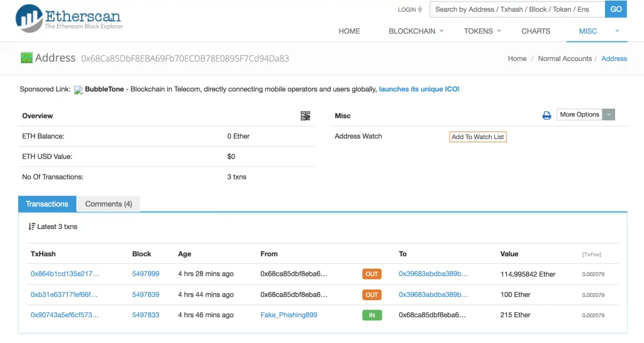Expand the More Options dropdown arrow

pyautogui.click(x=609, y=115)
